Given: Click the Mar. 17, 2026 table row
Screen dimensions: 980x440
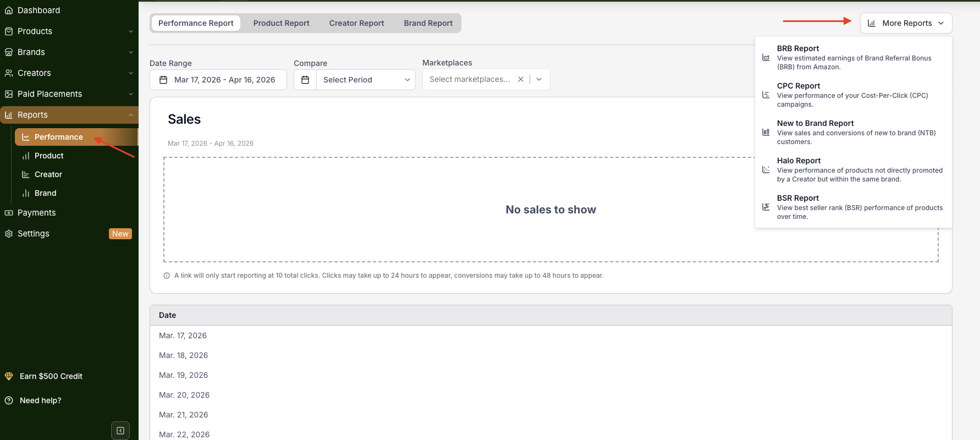Looking at the screenshot, I should point(550,335).
